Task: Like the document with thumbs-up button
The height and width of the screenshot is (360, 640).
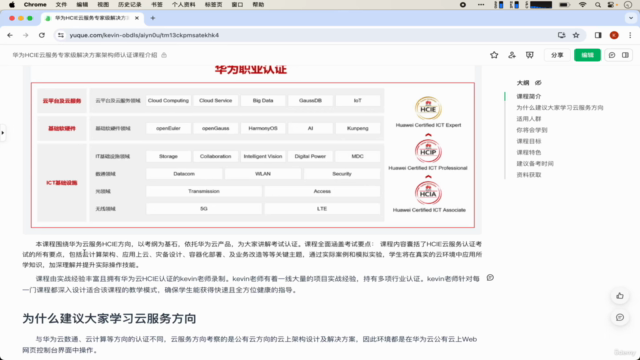Action: 620,296
